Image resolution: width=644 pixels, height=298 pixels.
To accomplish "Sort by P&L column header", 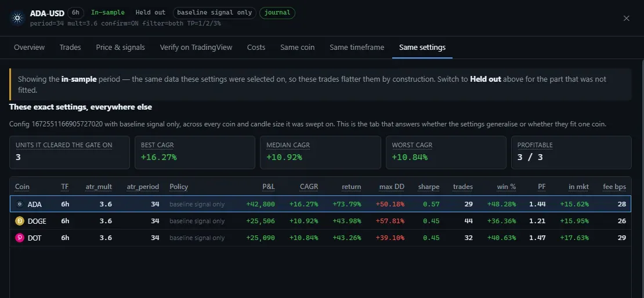I will pos(269,187).
